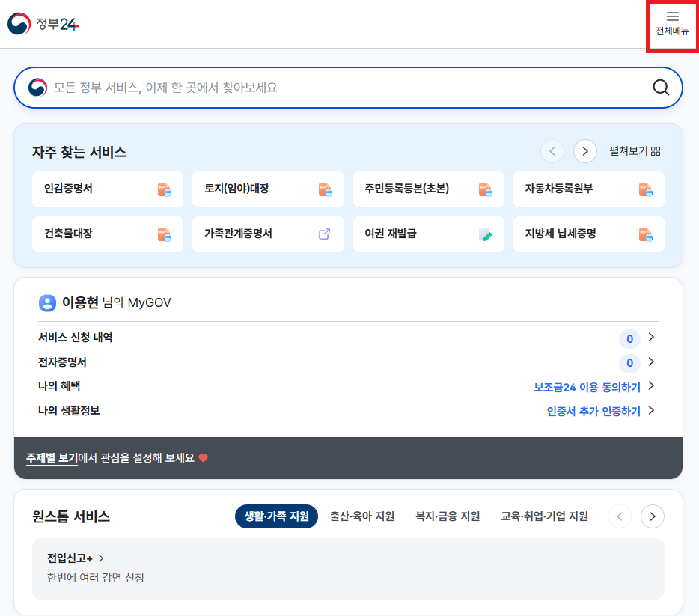Click the 여권 재발급 pencil icon

pos(486,234)
